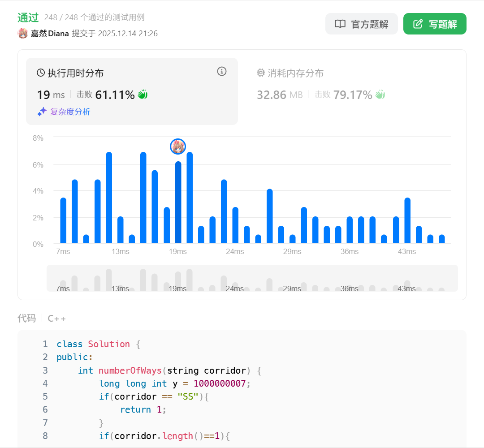Click the 嘉然Diana user avatar

(x=23, y=34)
